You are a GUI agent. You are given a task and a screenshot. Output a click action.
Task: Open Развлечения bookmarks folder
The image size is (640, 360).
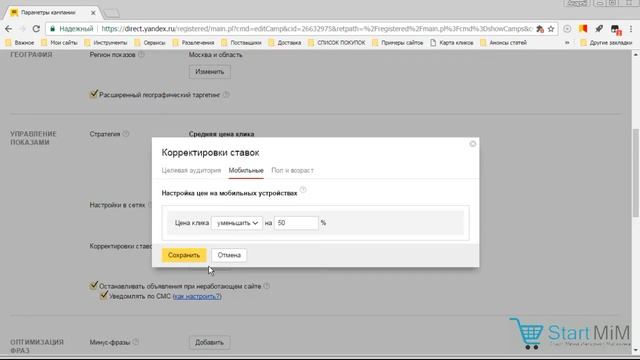(x=193, y=42)
